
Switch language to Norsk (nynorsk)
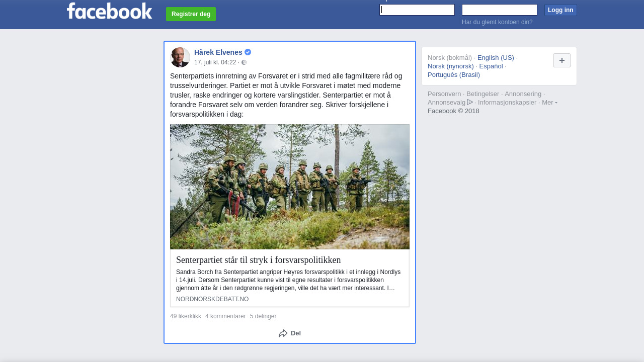tap(451, 66)
